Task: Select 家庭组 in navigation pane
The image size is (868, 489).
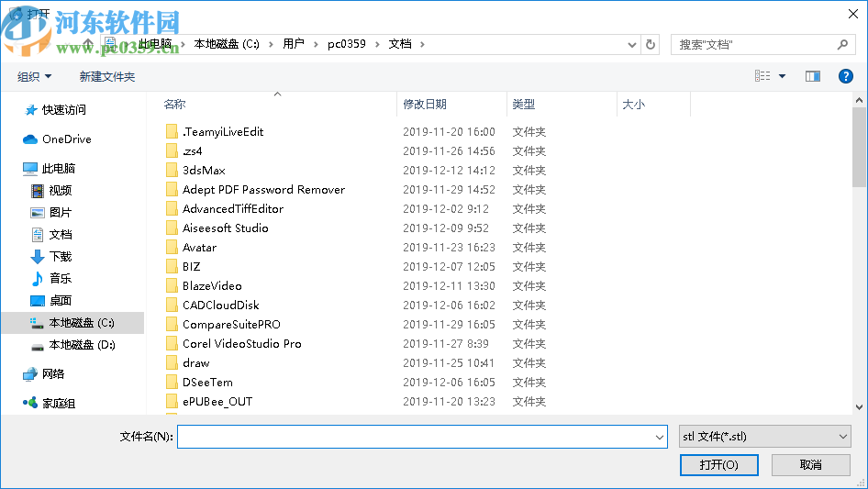Action: click(50, 403)
